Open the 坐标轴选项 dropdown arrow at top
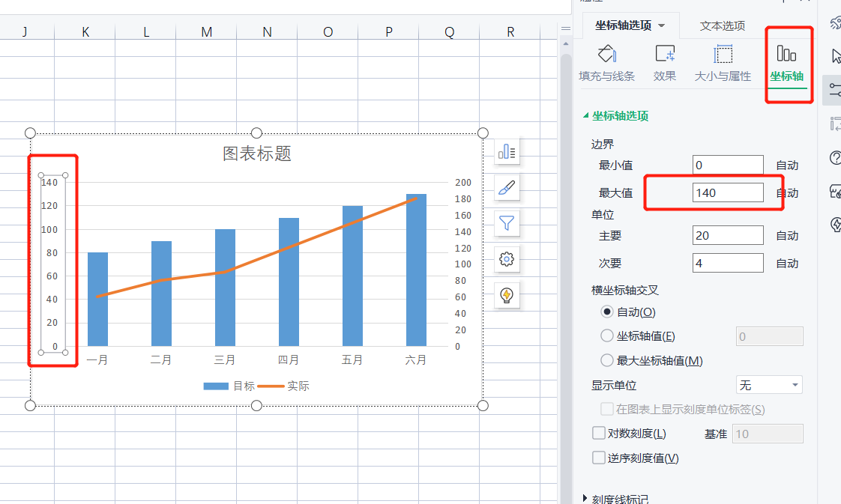This screenshot has width=841, height=504. 661,25
